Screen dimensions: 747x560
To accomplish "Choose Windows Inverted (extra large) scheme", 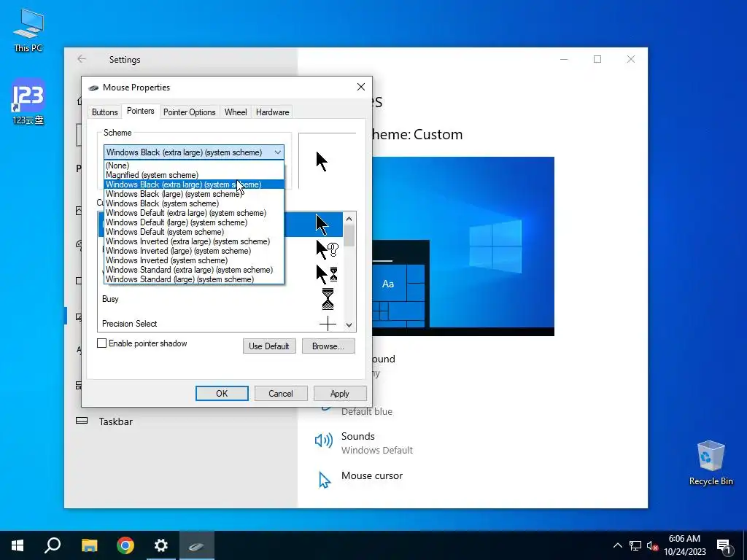I will (x=193, y=241).
